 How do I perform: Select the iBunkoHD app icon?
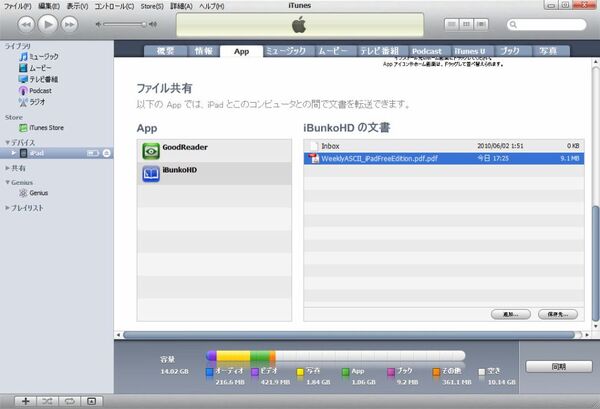(x=151, y=174)
